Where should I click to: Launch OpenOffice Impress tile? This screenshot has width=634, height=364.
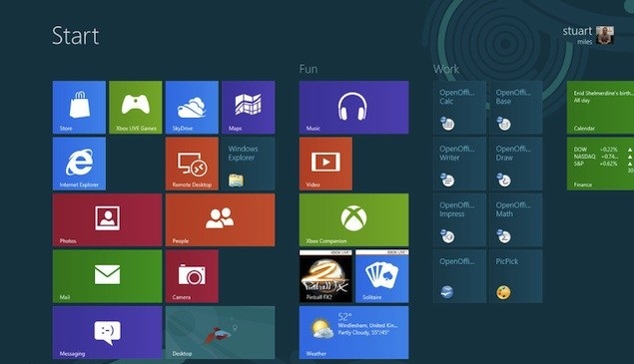pyautogui.click(x=459, y=219)
